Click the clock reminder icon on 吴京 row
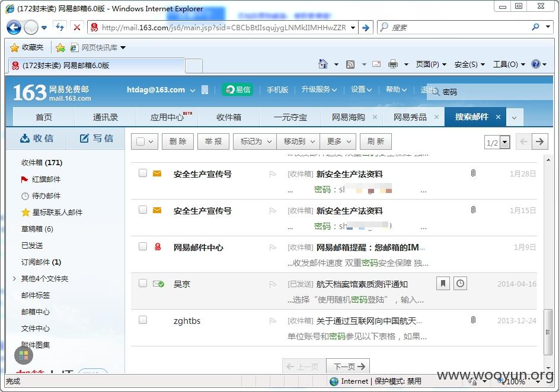The height and width of the screenshot is (392, 559). [460, 284]
